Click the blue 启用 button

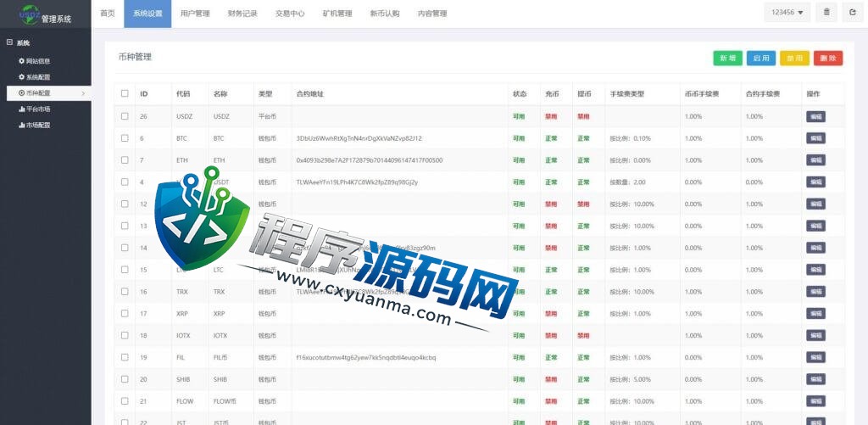(761, 59)
